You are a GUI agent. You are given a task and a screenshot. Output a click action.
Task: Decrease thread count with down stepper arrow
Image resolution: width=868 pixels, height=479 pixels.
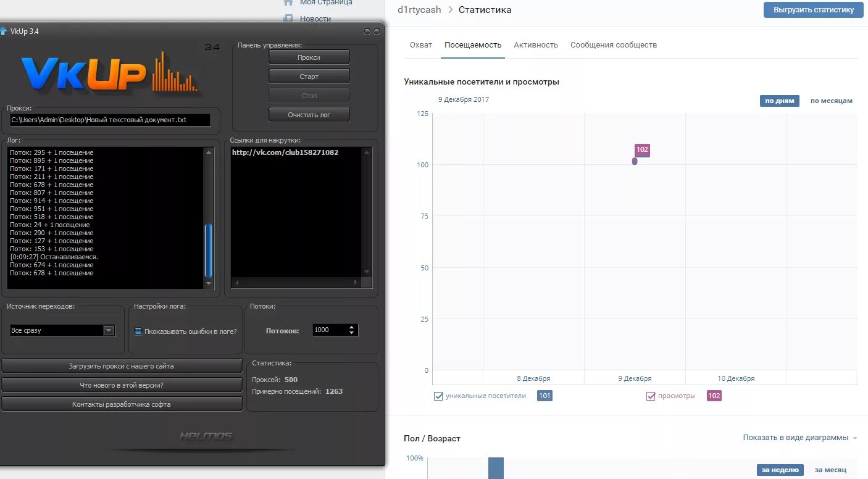coord(352,333)
